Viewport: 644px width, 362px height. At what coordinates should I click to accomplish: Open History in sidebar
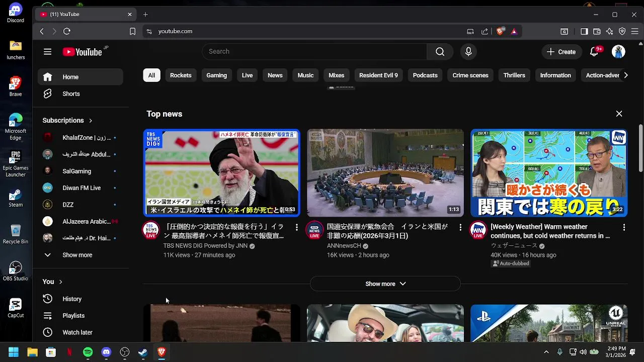pyautogui.click(x=80, y=299)
